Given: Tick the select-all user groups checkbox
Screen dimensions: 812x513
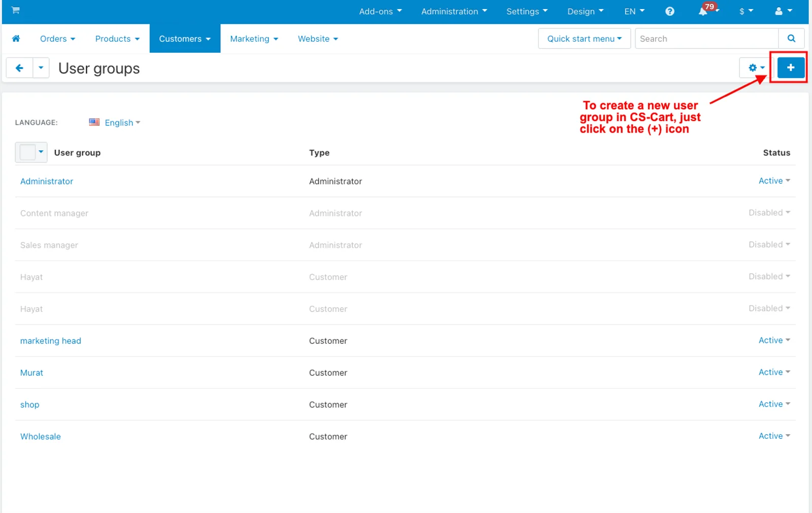Looking at the screenshot, I should [x=27, y=152].
